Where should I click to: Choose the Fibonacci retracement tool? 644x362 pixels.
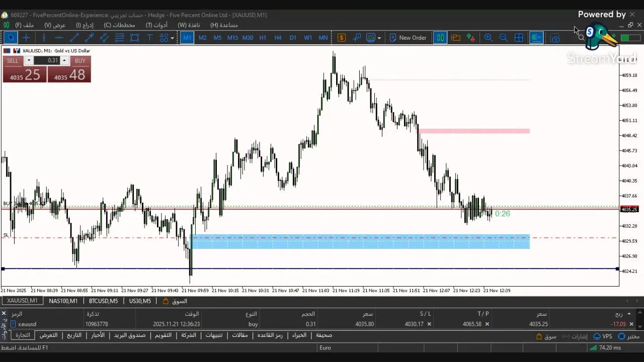click(119, 38)
